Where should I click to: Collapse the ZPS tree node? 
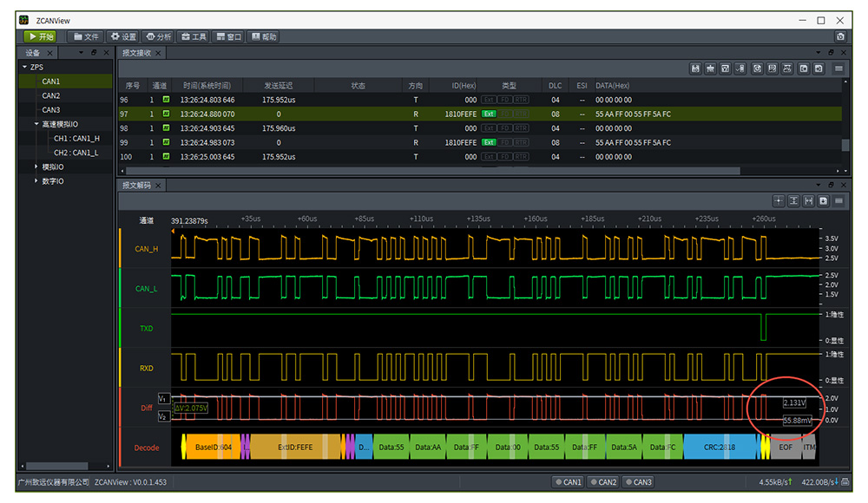[x=24, y=67]
